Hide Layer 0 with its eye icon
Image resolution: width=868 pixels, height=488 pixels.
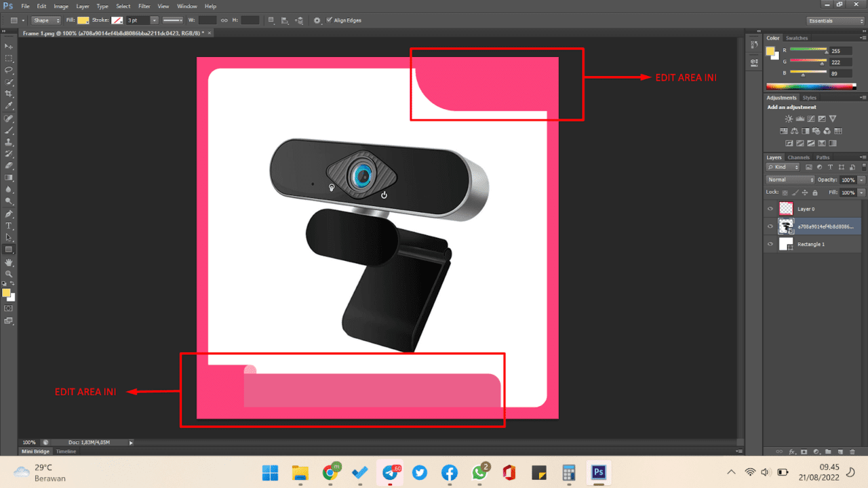coord(770,209)
